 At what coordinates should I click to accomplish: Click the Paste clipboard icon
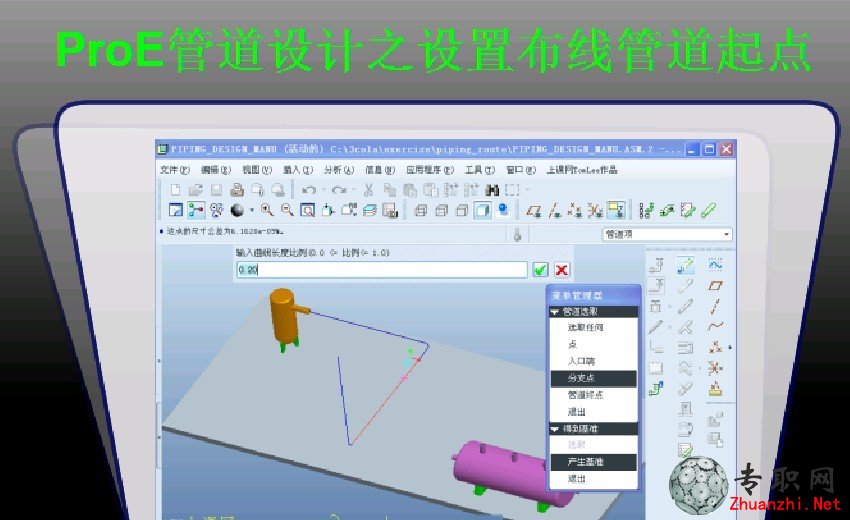pyautogui.click(x=410, y=190)
